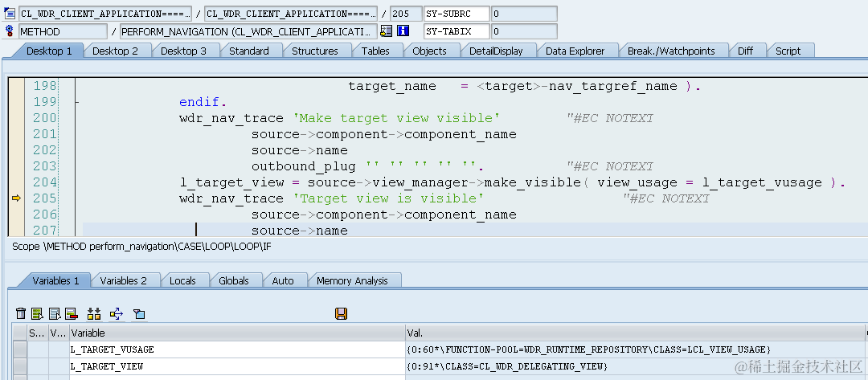Click the first CL_WDR_CLIENT_APPLICATION program field
This screenshot has height=380, width=868.
(x=105, y=14)
